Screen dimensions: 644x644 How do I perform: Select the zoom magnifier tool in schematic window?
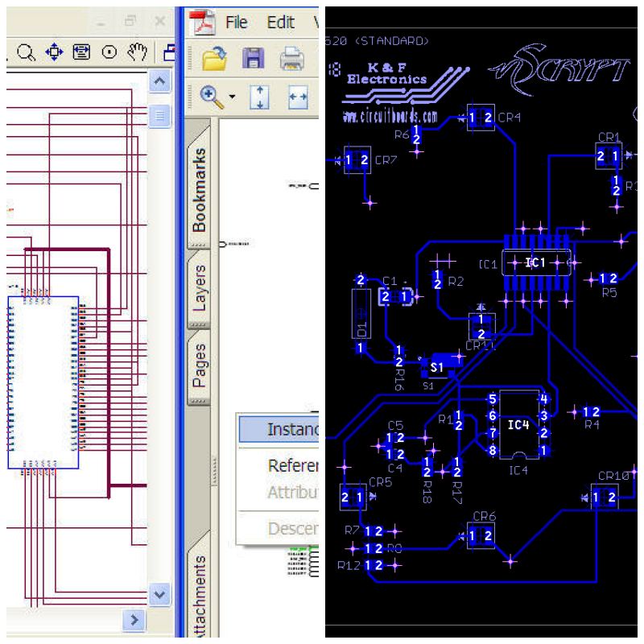click(x=26, y=52)
